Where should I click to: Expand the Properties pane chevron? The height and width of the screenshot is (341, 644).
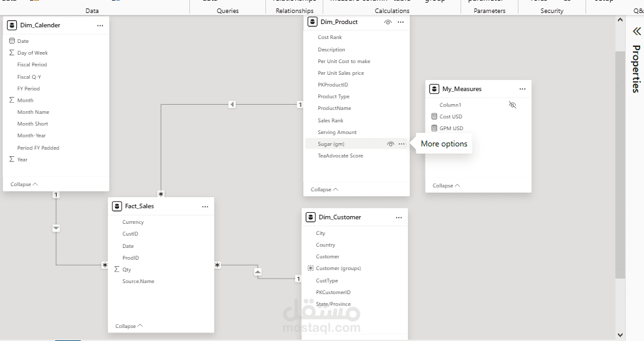coord(637,31)
